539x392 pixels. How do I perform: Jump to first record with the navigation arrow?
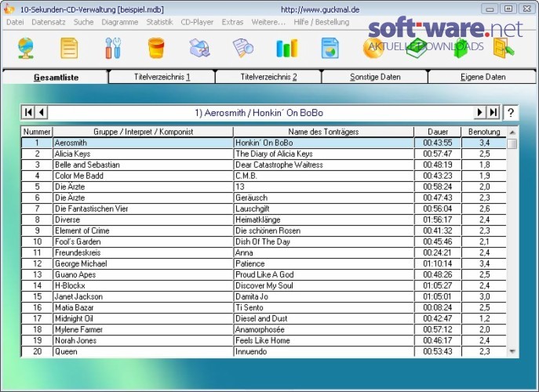point(28,112)
